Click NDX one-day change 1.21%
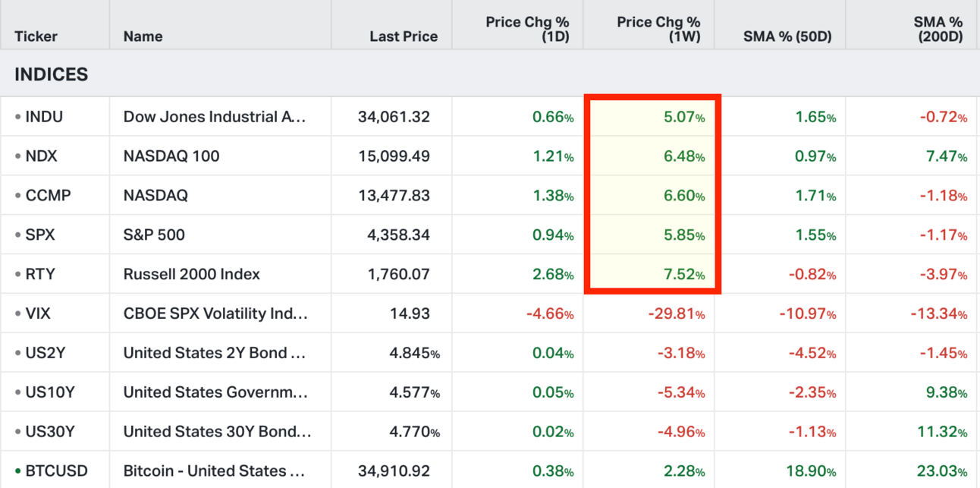Image resolution: width=980 pixels, height=488 pixels. (553, 156)
